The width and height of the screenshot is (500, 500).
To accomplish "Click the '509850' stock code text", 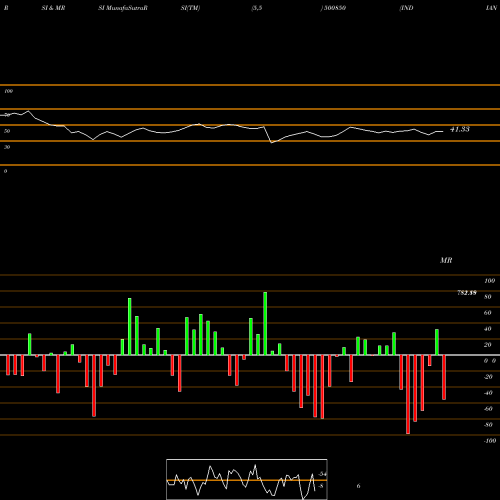I will coord(335,8).
